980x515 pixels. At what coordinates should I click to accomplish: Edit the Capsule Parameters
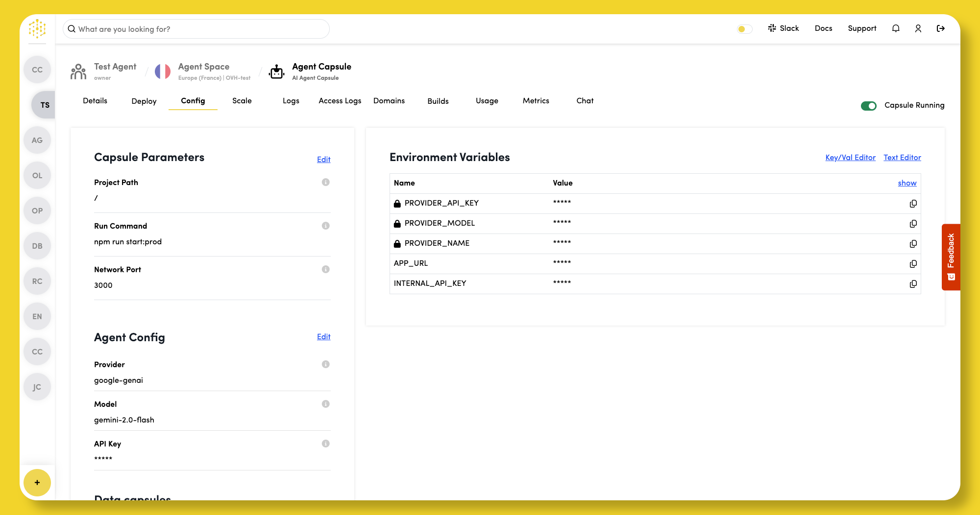point(323,159)
